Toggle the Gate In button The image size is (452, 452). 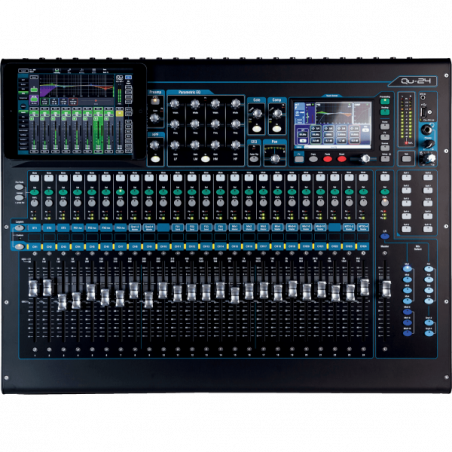[x=256, y=129]
